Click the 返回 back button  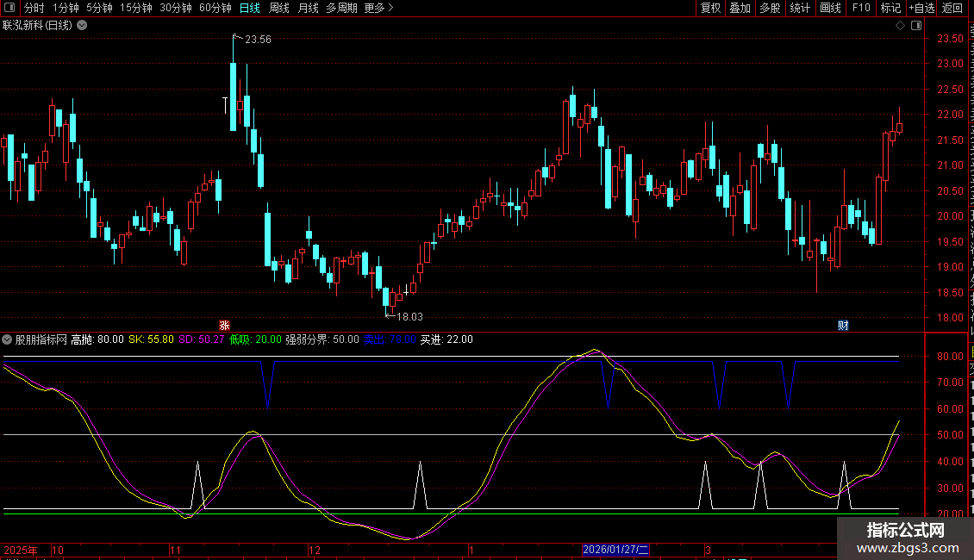click(x=952, y=8)
